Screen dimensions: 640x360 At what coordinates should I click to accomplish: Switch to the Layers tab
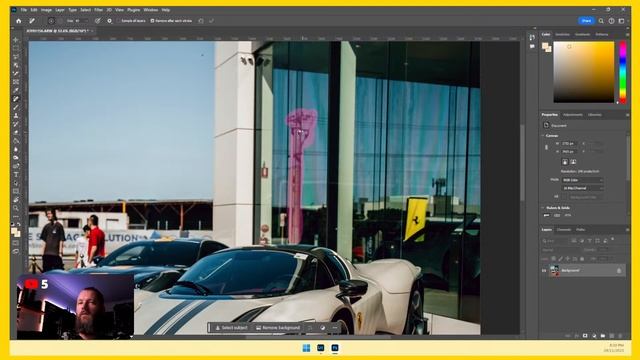click(547, 230)
